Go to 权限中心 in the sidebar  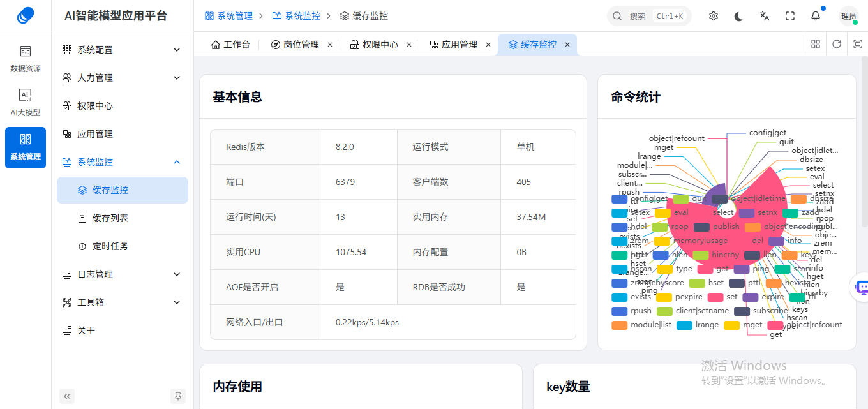pyautogui.click(x=123, y=106)
